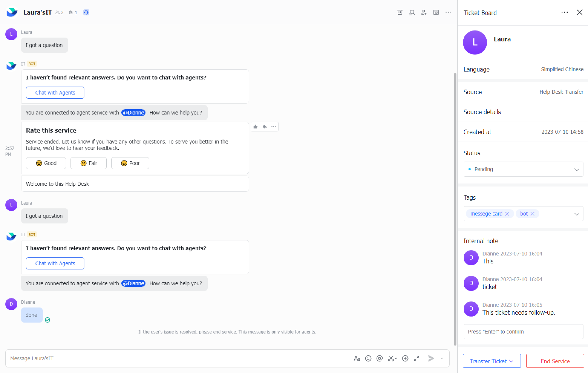
Task: Remove the 'messege card' tag
Action: point(507,214)
